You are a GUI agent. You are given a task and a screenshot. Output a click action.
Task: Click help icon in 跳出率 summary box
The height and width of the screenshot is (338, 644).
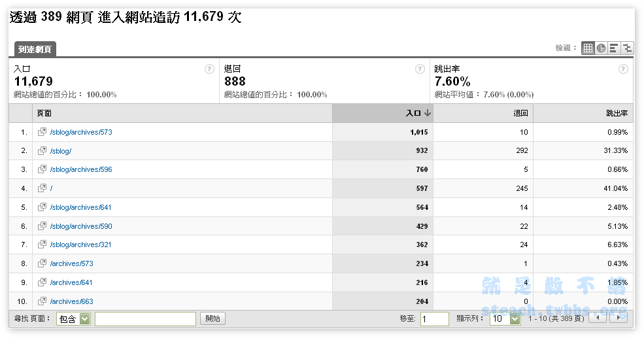point(624,69)
